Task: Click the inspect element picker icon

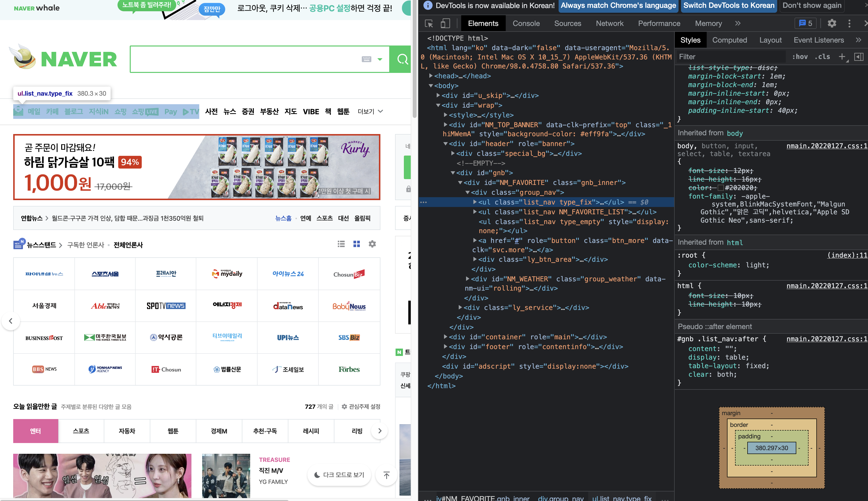Action: pyautogui.click(x=429, y=23)
